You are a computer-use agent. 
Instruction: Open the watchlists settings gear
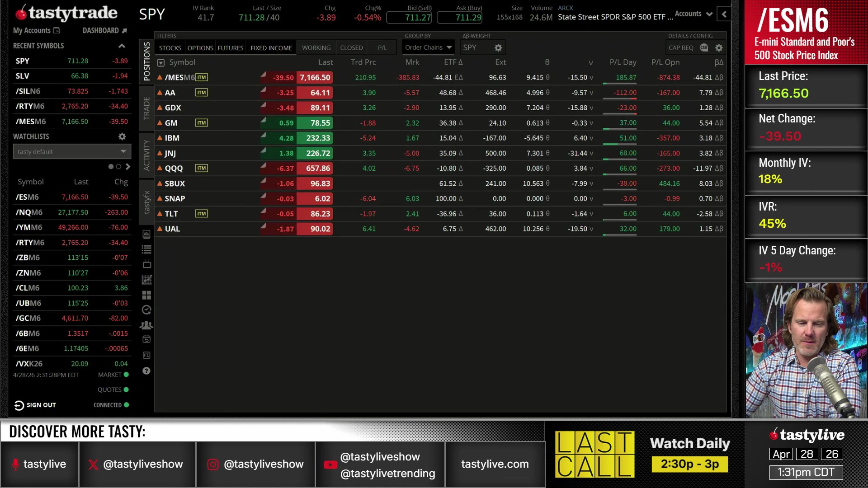(122, 136)
